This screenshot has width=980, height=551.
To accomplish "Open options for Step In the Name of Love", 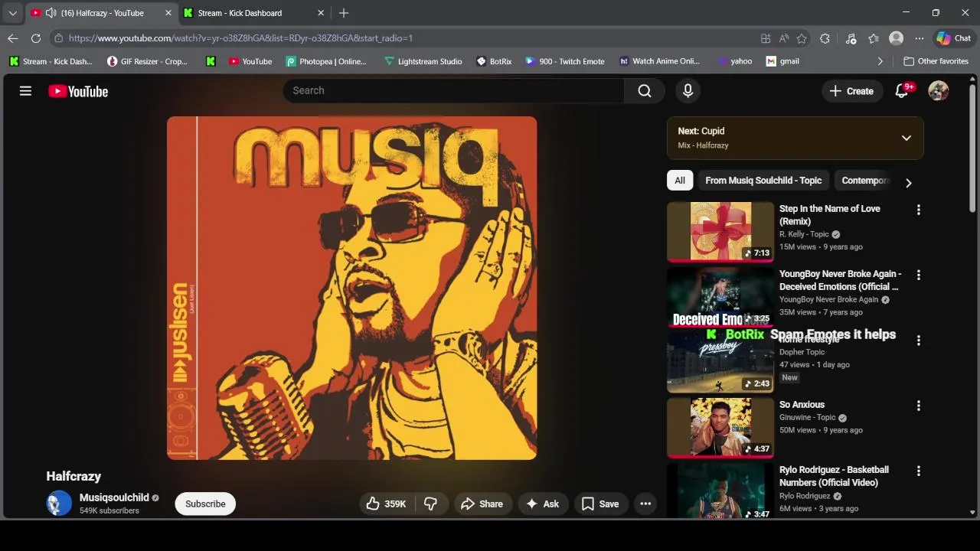I will click(x=919, y=210).
